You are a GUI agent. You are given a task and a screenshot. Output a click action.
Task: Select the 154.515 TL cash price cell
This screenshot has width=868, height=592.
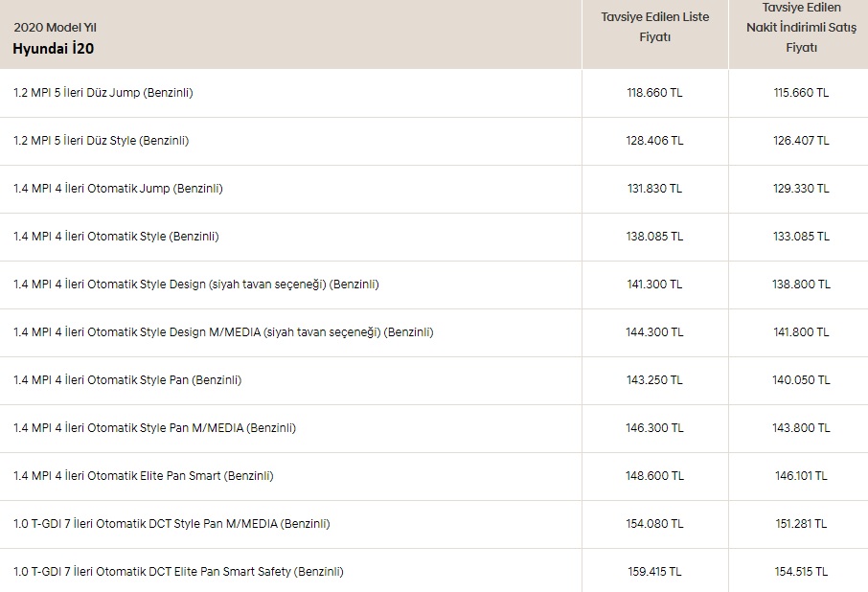801,572
